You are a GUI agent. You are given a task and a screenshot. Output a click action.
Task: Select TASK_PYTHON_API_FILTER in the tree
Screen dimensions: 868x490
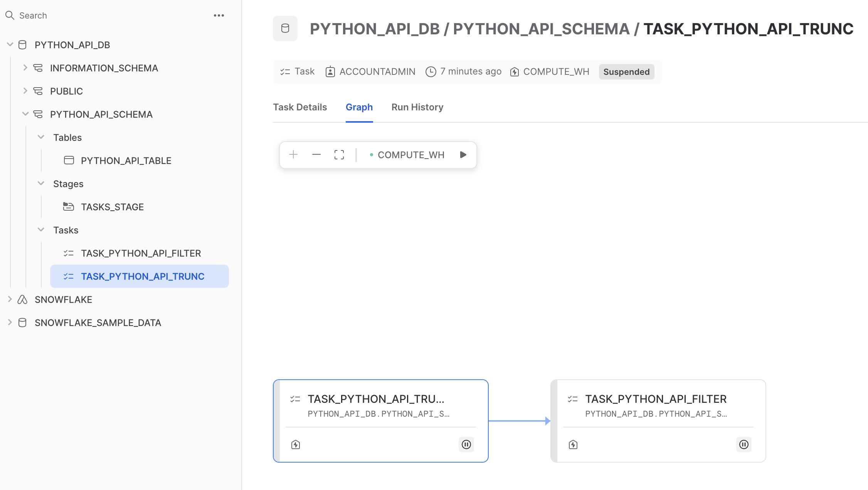141,253
